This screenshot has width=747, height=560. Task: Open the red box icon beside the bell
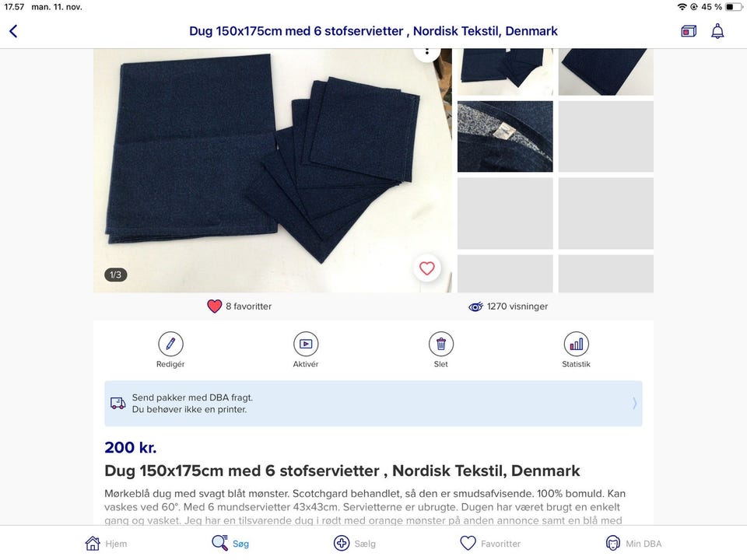689,31
